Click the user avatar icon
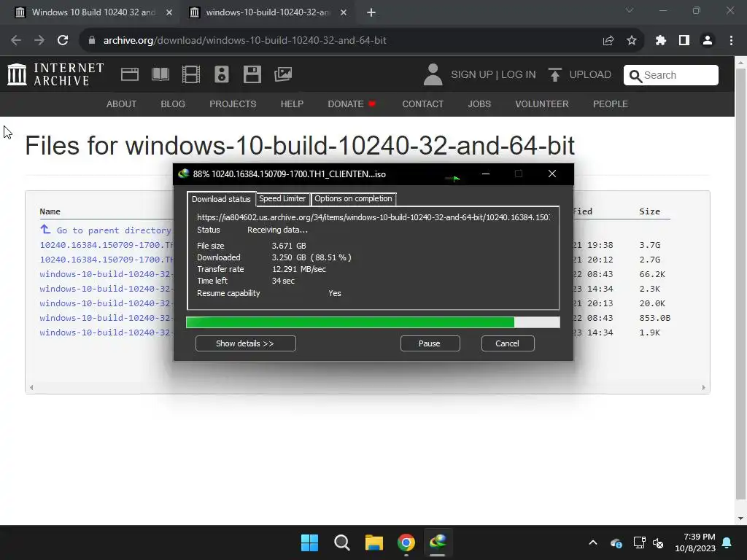 433,75
